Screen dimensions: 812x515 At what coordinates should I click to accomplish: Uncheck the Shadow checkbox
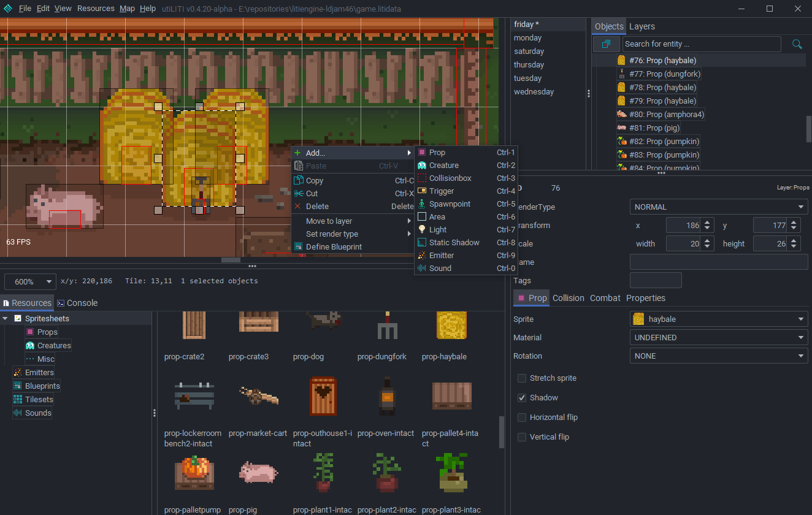[x=522, y=398]
